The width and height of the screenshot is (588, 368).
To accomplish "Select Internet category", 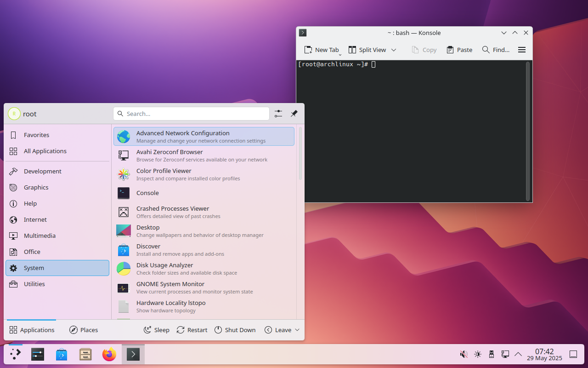I will tap(57, 219).
